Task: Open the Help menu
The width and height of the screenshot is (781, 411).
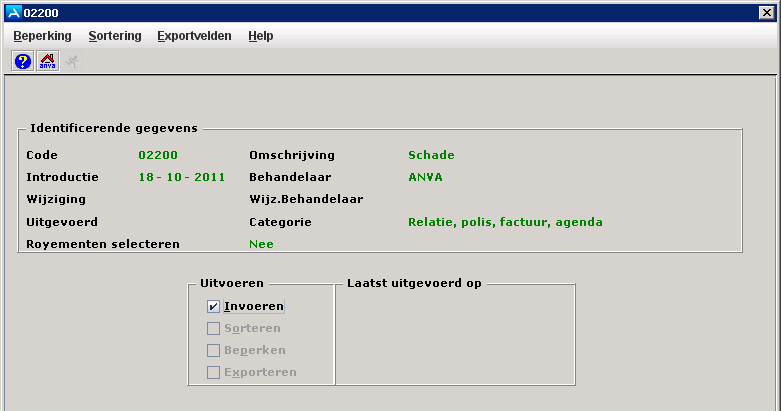Action: pos(260,36)
